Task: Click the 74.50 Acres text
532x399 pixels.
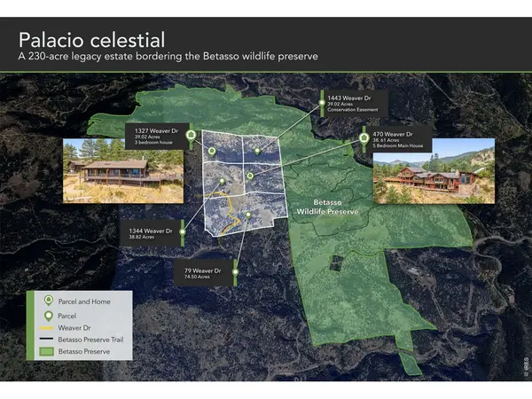Action: pos(197,277)
